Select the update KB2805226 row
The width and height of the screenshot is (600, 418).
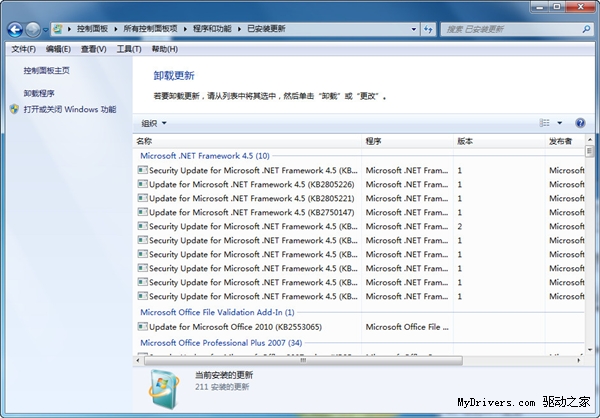click(360, 185)
